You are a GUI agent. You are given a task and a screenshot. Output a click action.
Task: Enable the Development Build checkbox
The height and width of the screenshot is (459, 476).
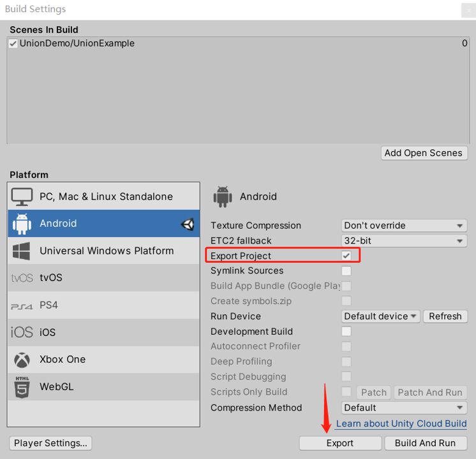point(346,331)
